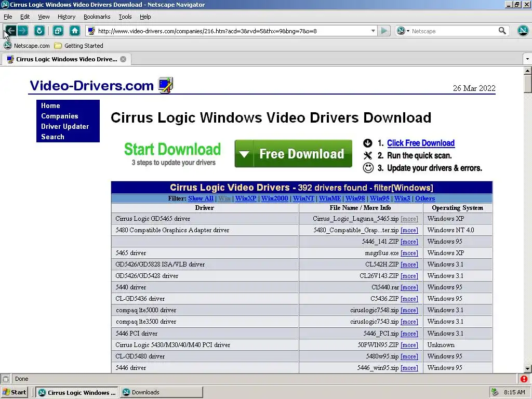Image resolution: width=532 pixels, height=399 pixels.
Task: Click the site icon in the address bar
Action: (x=91, y=31)
